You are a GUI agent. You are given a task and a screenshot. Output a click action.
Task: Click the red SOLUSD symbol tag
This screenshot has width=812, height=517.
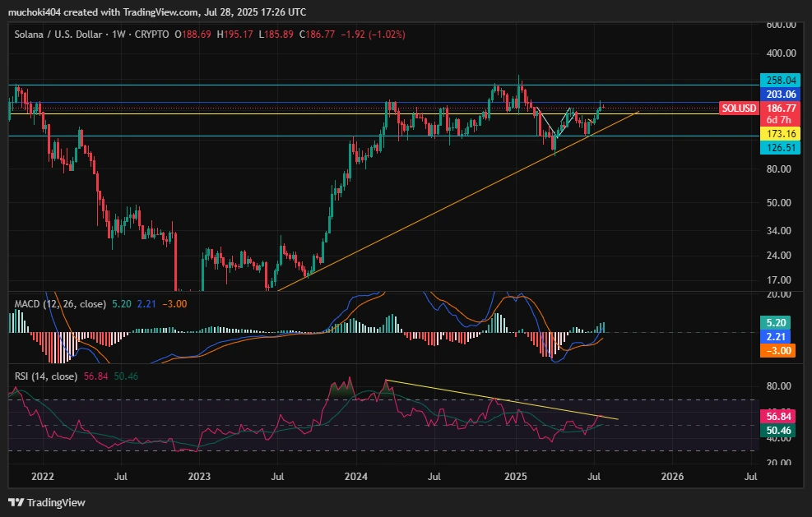tap(738, 108)
